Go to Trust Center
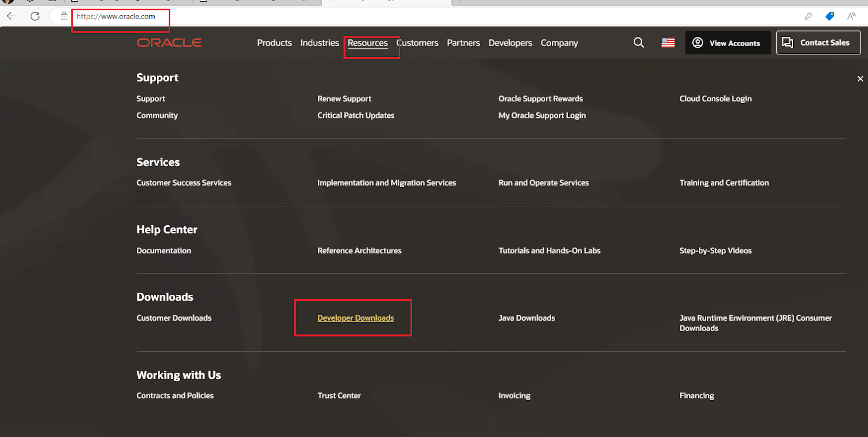 [x=339, y=396]
